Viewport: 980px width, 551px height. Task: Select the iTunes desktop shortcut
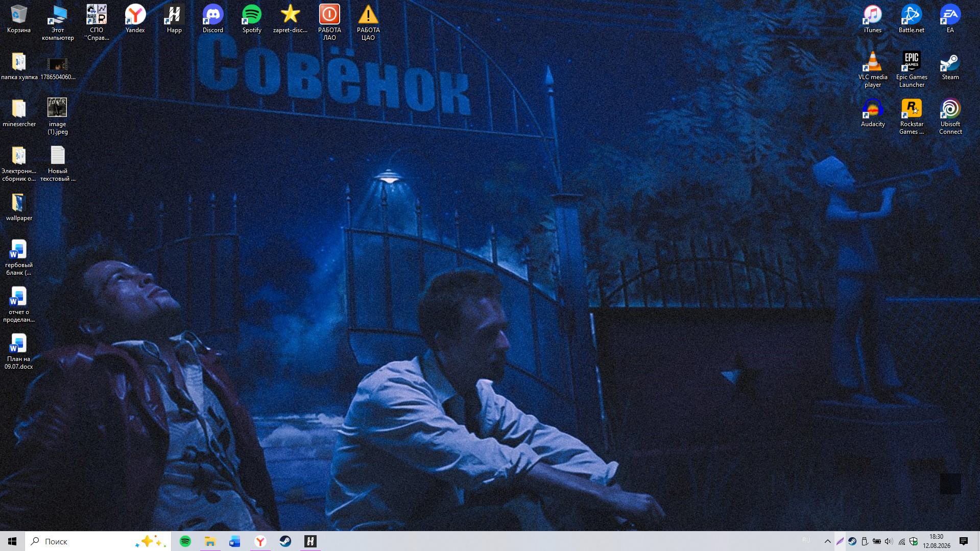point(873,19)
